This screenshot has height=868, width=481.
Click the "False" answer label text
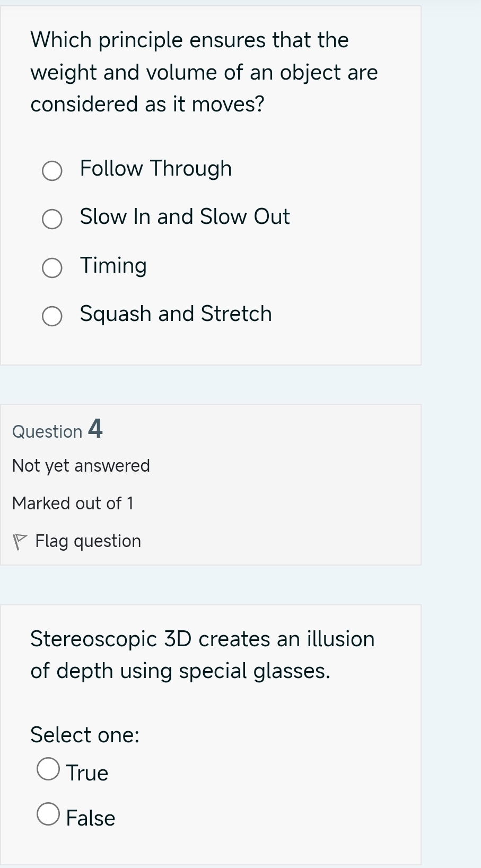[91, 818]
